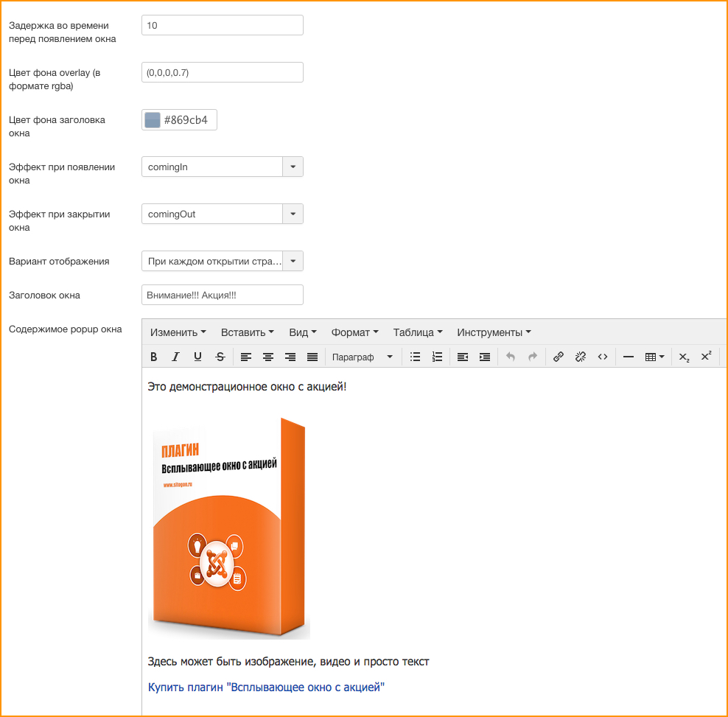Decrease indent of paragraph
The image size is (728, 717).
coord(463,357)
